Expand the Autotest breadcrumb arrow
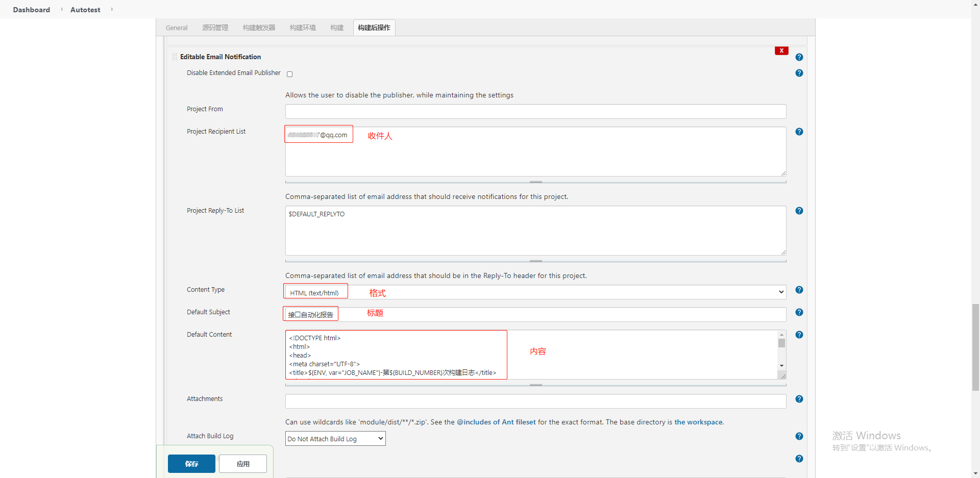980x478 pixels. coord(112,9)
